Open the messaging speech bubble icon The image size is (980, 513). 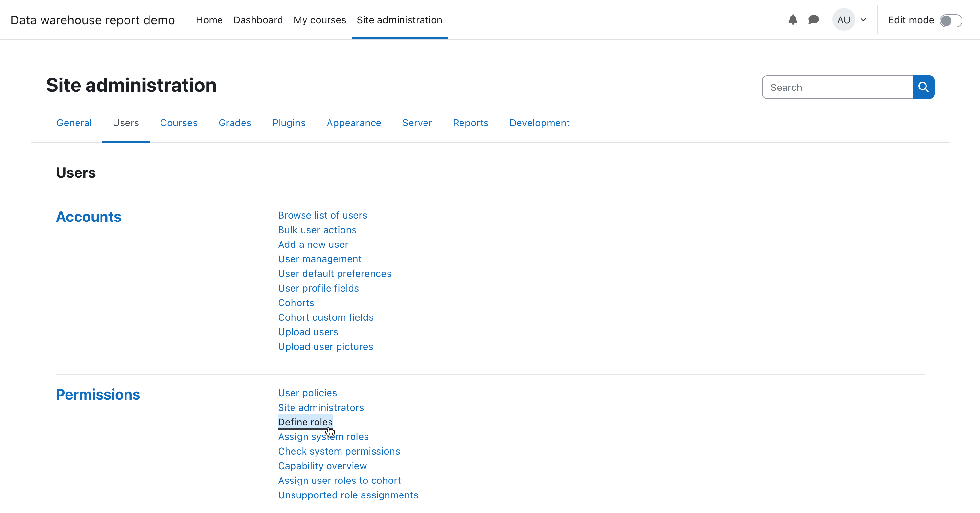click(813, 20)
